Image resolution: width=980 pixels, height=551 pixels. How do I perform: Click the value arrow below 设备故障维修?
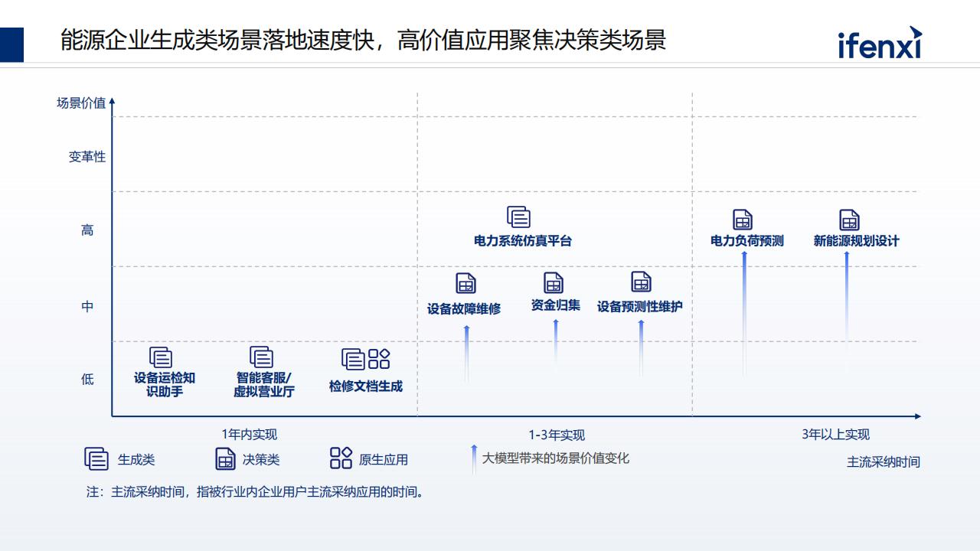[466, 354]
